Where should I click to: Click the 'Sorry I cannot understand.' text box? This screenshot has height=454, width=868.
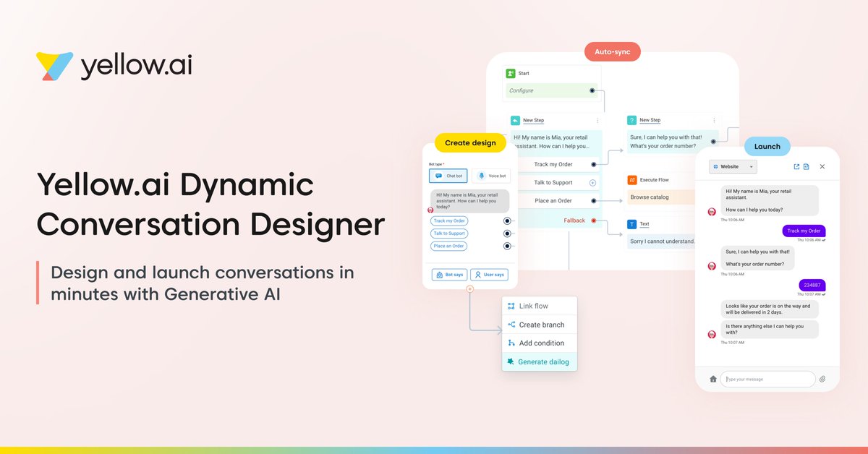coord(663,241)
